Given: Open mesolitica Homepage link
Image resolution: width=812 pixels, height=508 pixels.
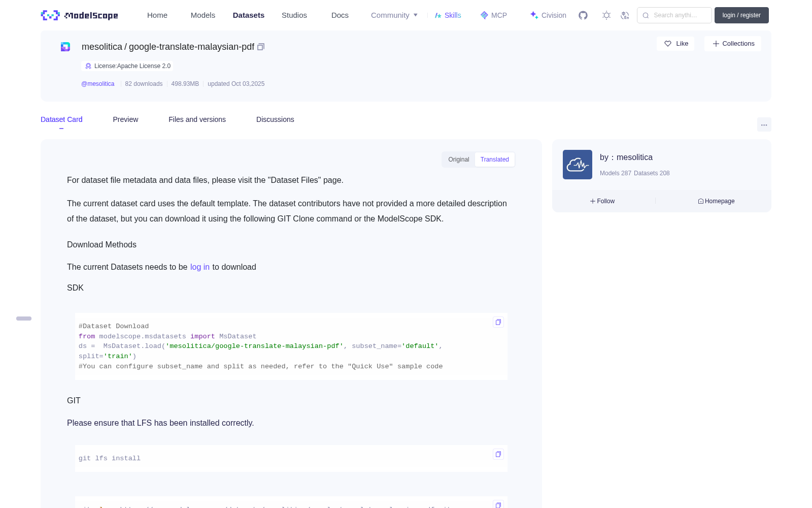Looking at the screenshot, I should [x=716, y=201].
